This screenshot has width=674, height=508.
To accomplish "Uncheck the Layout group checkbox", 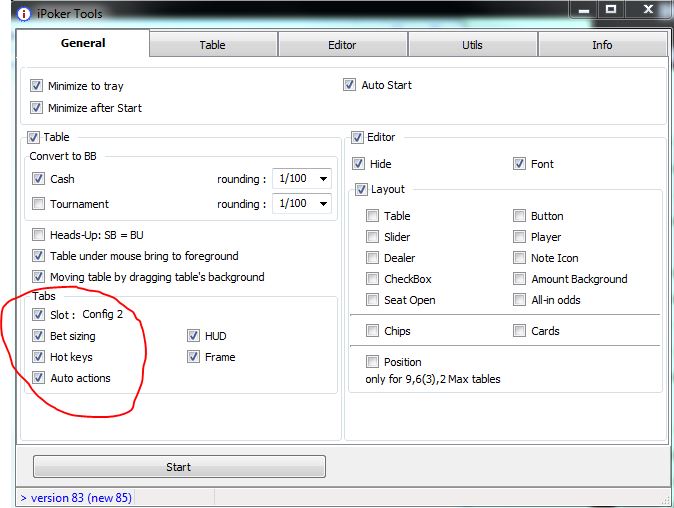I will [x=361, y=190].
